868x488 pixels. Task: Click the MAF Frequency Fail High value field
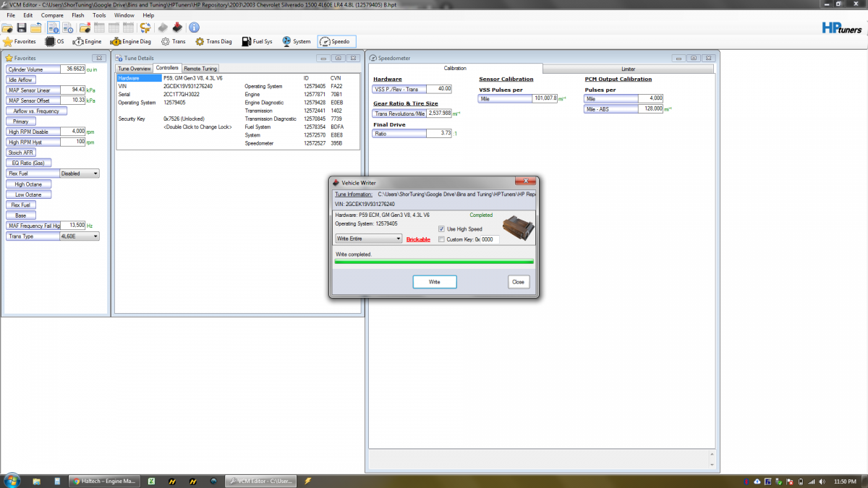click(x=73, y=226)
